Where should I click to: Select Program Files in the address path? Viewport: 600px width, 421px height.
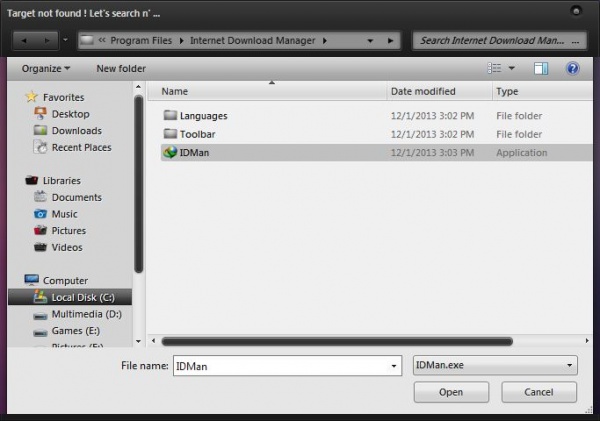point(141,41)
